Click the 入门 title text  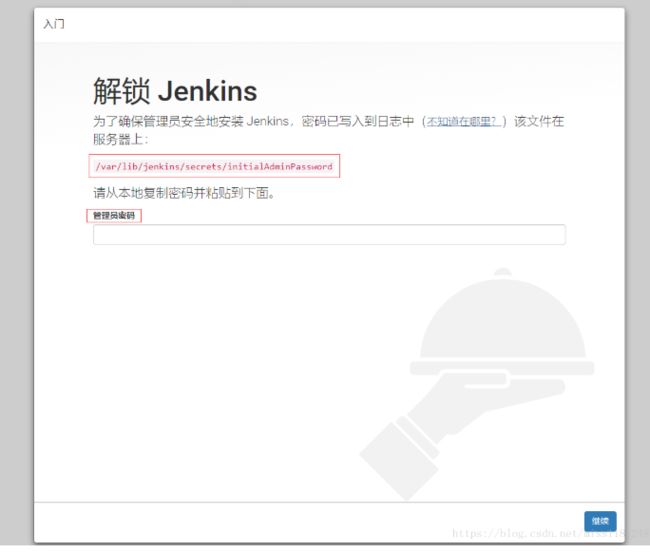pyautogui.click(x=54, y=24)
